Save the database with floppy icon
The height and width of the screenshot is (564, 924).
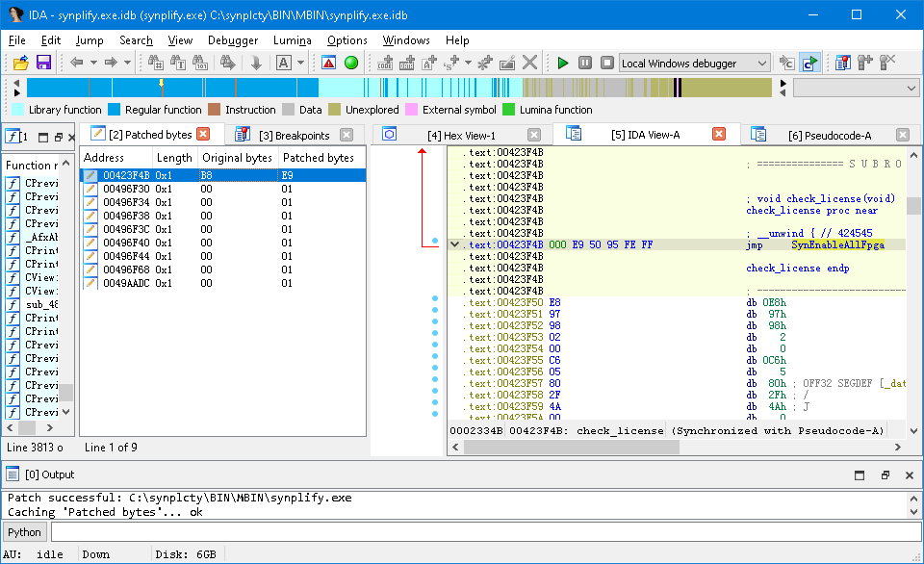(43, 63)
